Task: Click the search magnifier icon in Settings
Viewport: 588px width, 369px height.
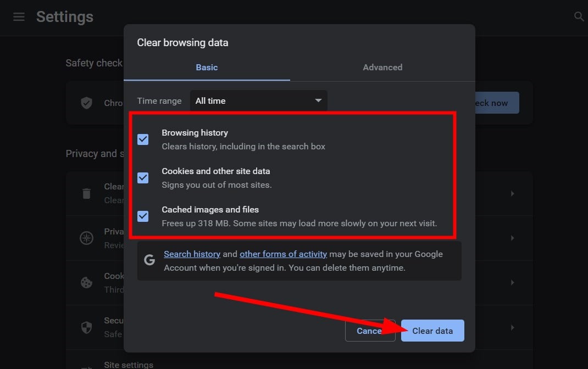Action: (x=579, y=17)
